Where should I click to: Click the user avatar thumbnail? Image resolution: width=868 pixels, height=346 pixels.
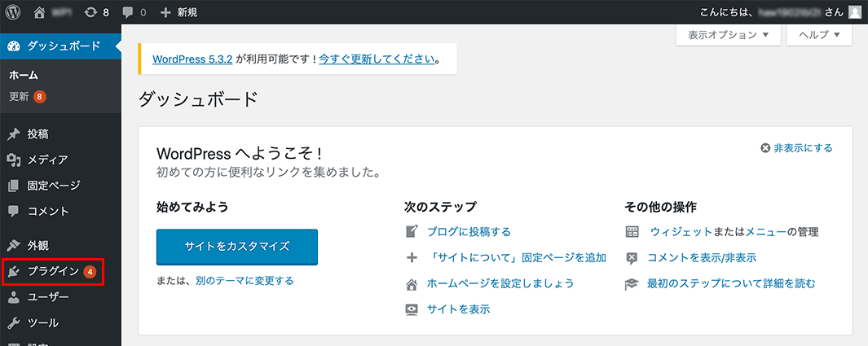(x=854, y=12)
